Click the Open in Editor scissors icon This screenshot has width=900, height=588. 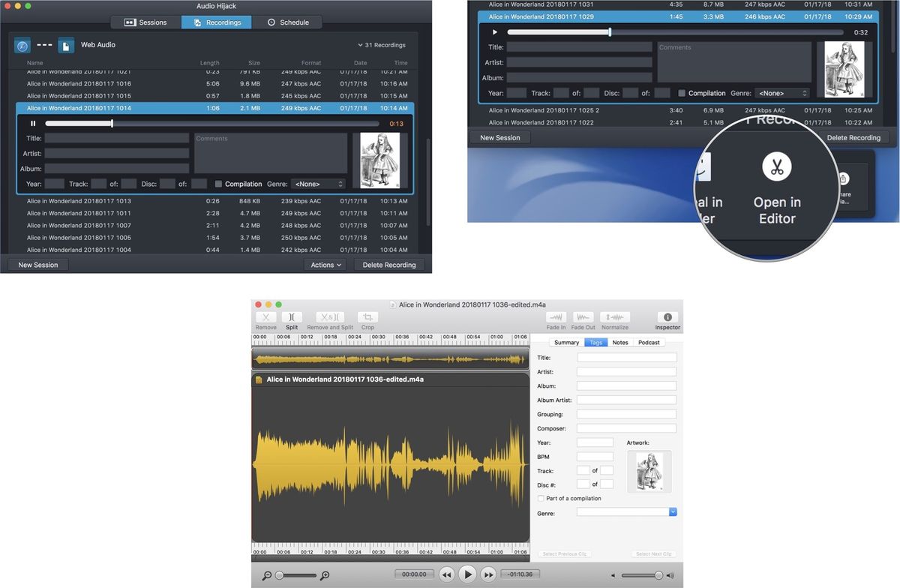pos(776,166)
